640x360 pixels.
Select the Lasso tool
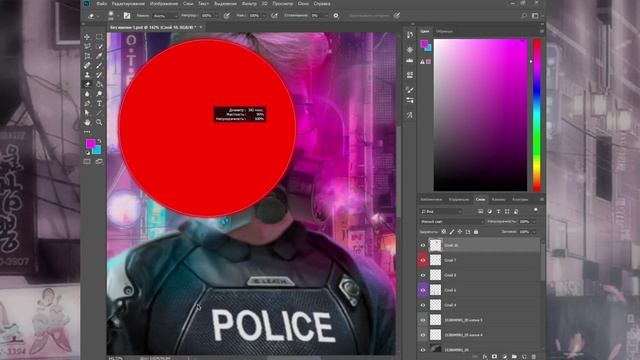87,46
